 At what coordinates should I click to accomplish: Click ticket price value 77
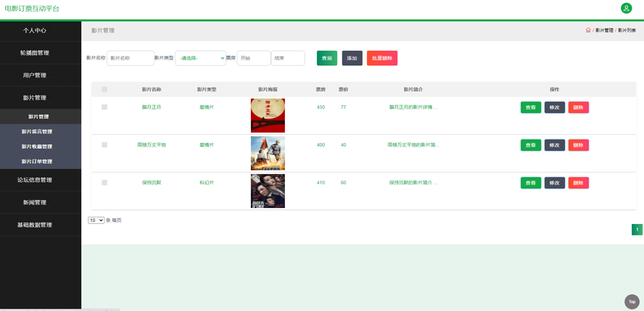point(343,107)
